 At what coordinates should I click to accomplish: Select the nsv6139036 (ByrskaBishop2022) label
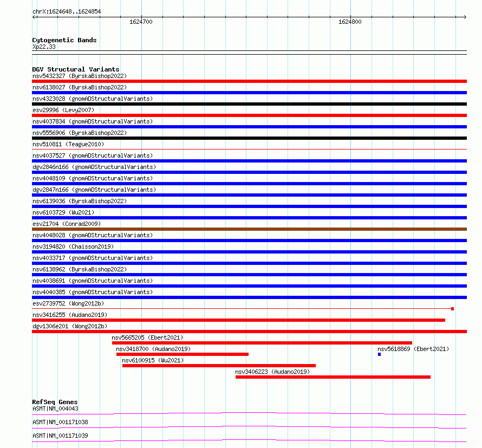pos(80,201)
